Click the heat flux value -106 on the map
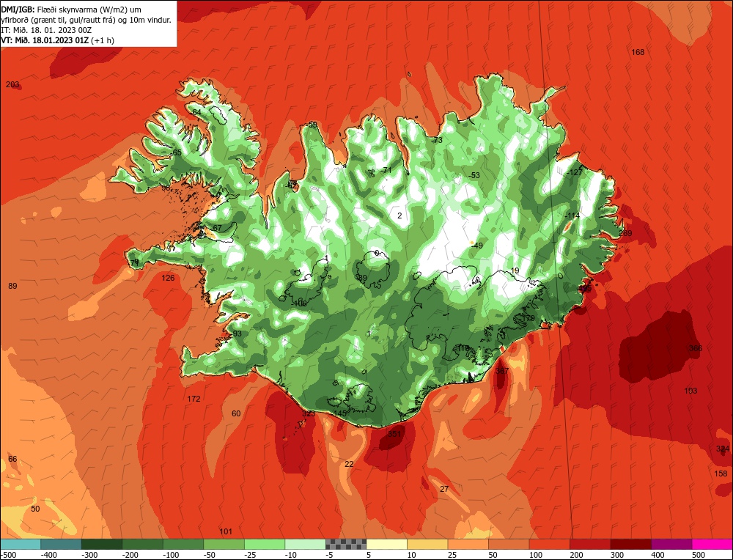The height and width of the screenshot is (560, 733). (299, 304)
